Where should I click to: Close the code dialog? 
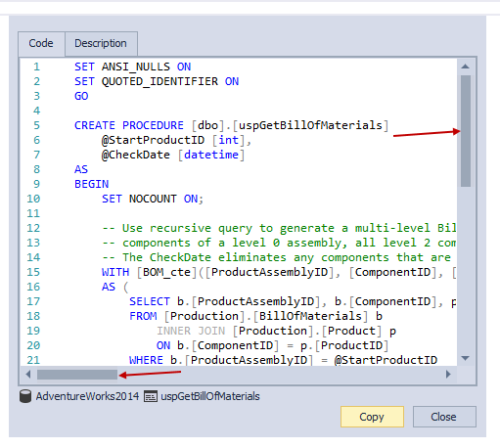444,417
